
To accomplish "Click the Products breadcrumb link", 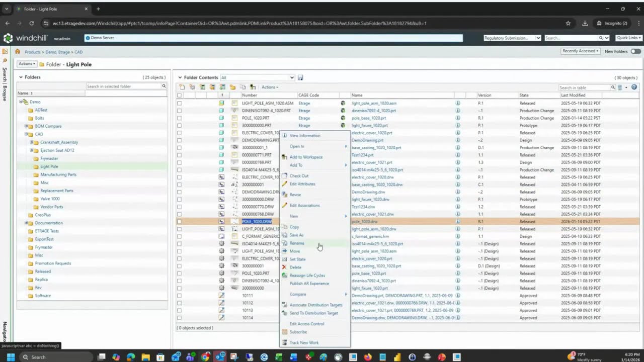I will 33,52.
